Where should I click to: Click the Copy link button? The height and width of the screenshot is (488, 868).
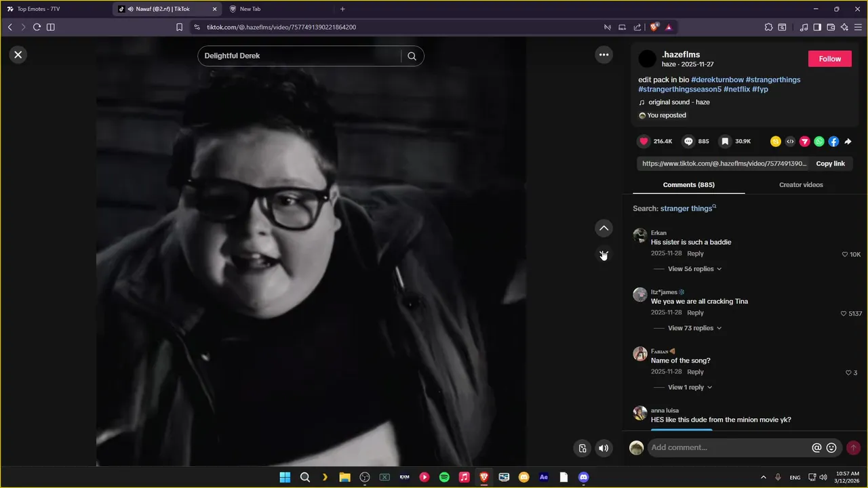point(830,163)
